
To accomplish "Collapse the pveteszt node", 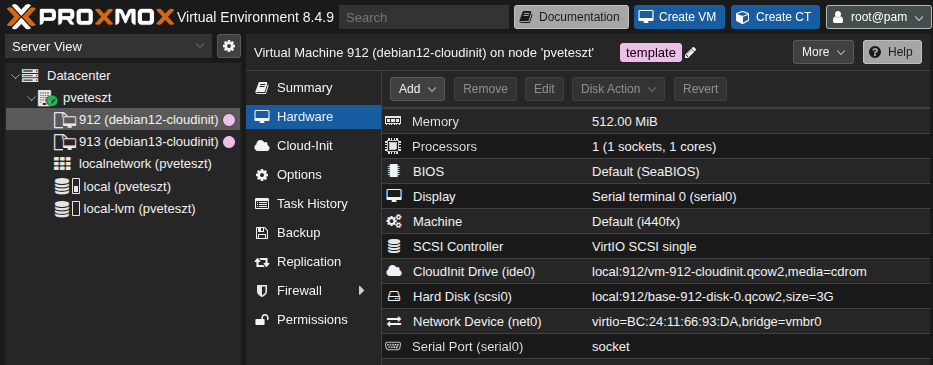I will point(31,98).
